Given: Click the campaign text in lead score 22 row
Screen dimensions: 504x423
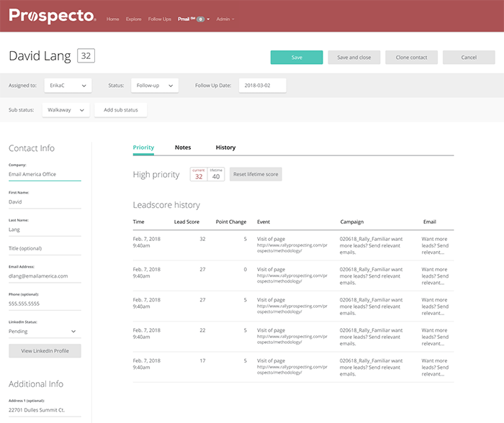Looking at the screenshot, I should (x=371, y=337).
